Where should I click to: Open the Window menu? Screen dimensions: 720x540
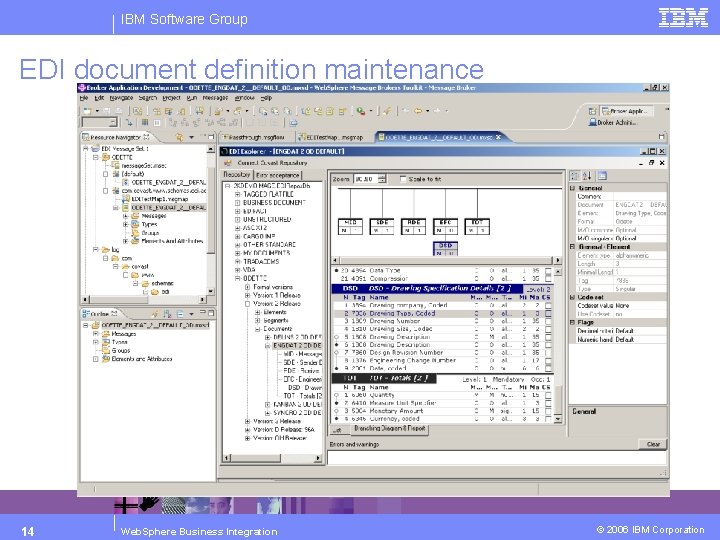(x=244, y=98)
